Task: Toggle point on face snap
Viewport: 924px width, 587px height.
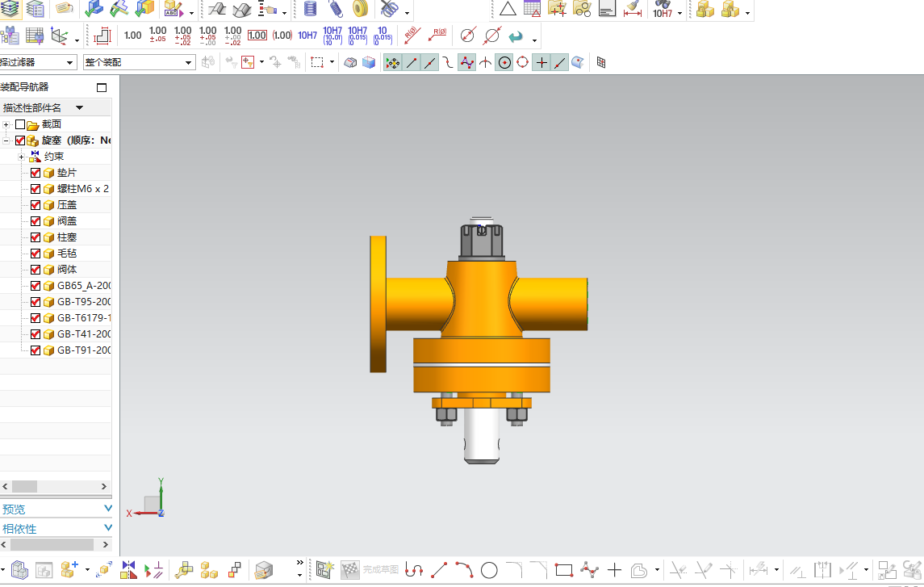Action: tap(578, 62)
